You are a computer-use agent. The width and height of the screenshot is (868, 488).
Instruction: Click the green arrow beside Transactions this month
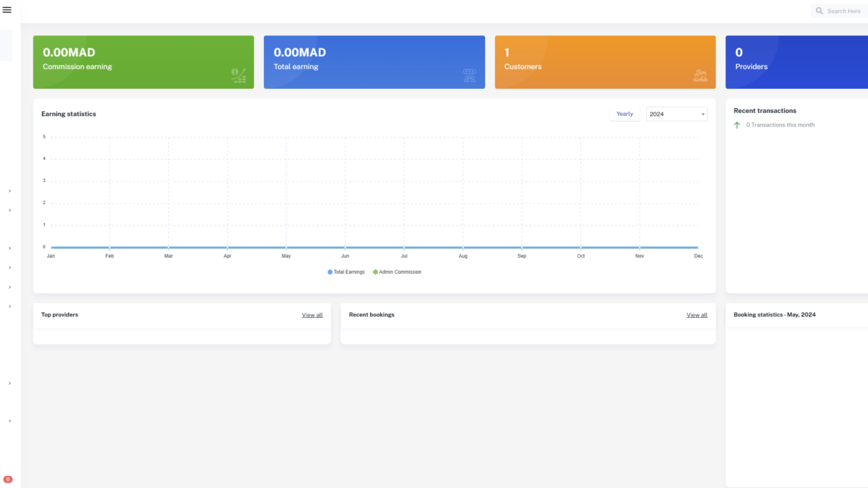[x=737, y=125]
